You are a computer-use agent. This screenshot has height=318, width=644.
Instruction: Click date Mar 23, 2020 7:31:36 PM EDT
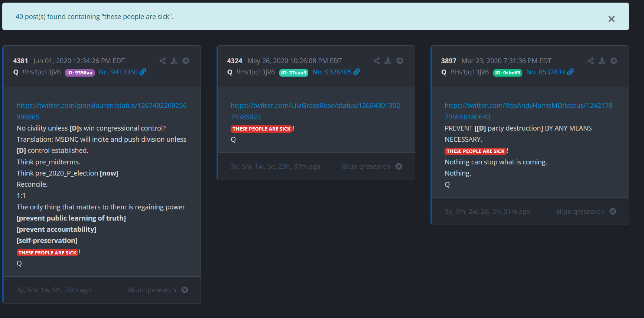pyautogui.click(x=506, y=61)
